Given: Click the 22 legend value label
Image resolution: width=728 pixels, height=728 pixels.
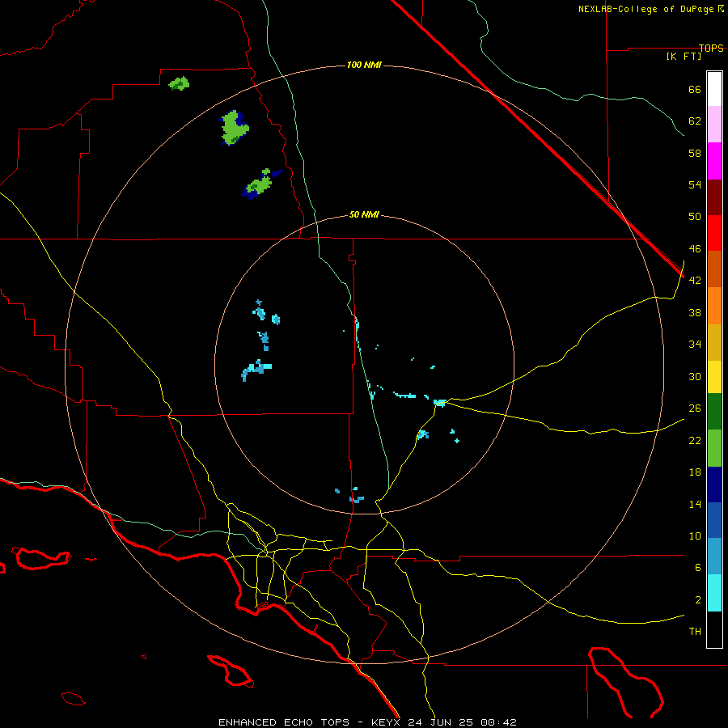Looking at the screenshot, I should coord(695,440).
